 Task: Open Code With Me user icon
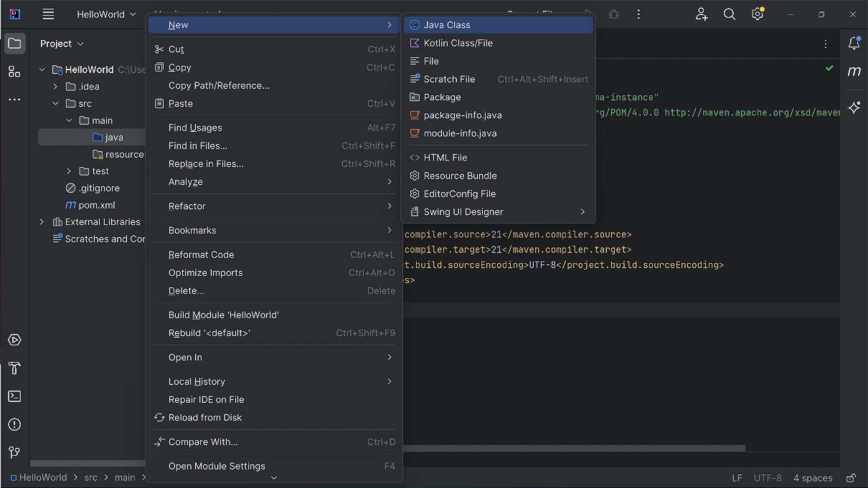point(701,14)
